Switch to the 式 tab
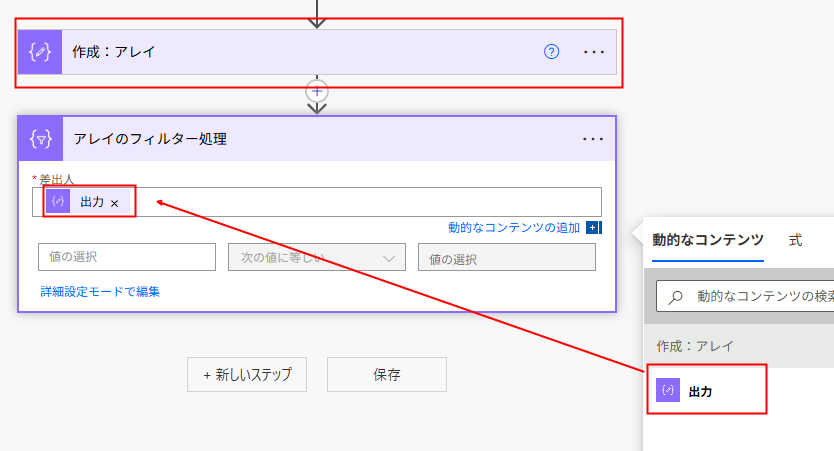The width and height of the screenshot is (834, 451). coord(795,240)
